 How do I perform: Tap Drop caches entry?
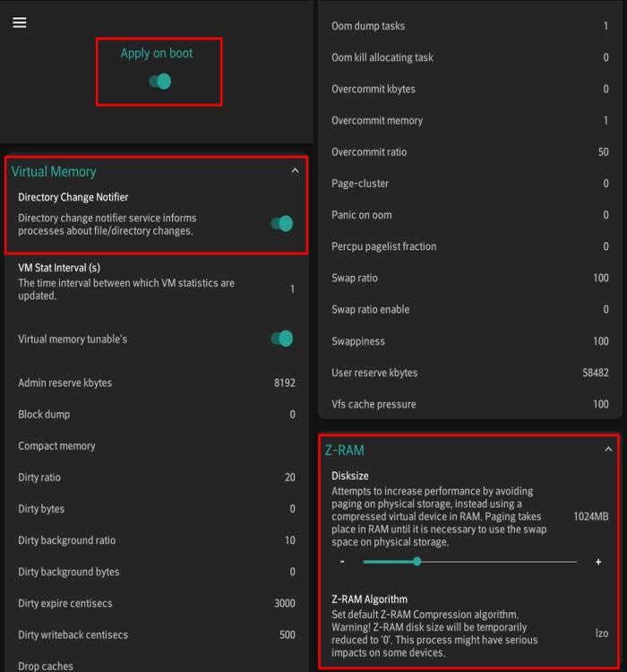[157, 666]
